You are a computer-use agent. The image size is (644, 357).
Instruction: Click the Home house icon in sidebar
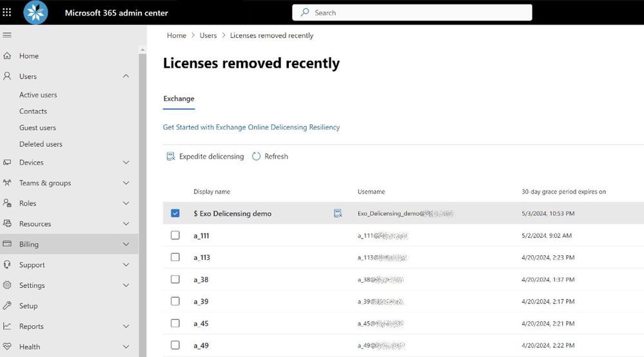pyautogui.click(x=7, y=56)
